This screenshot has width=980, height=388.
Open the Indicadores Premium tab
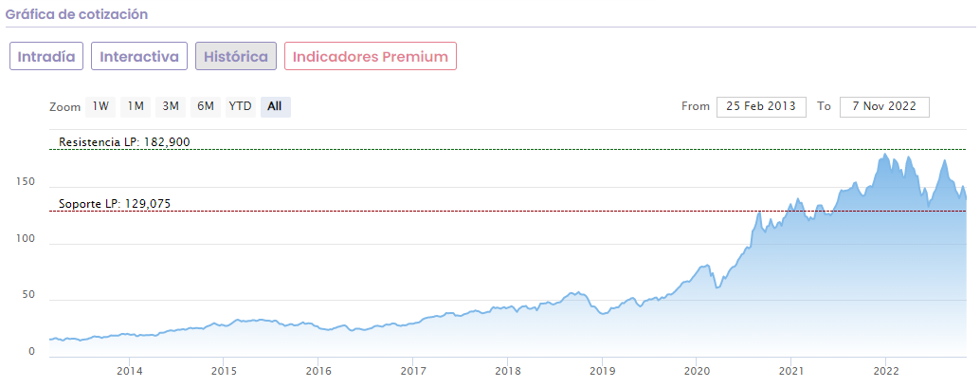371,56
